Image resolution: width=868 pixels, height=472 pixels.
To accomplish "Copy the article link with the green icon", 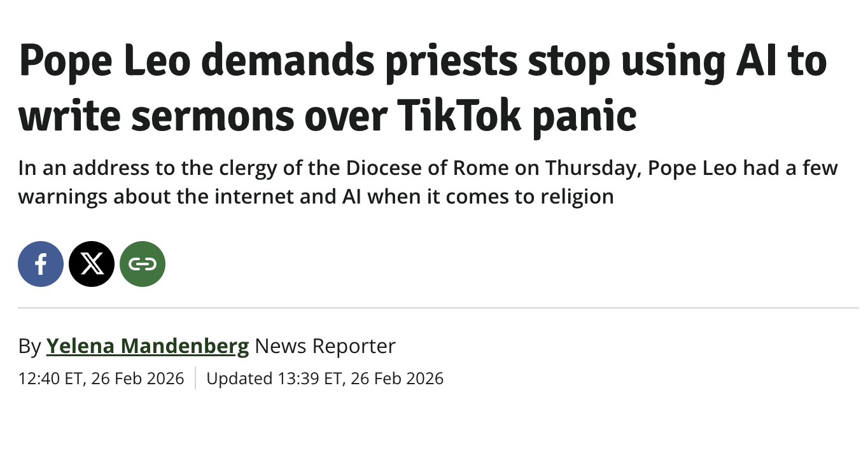I will click(x=143, y=264).
